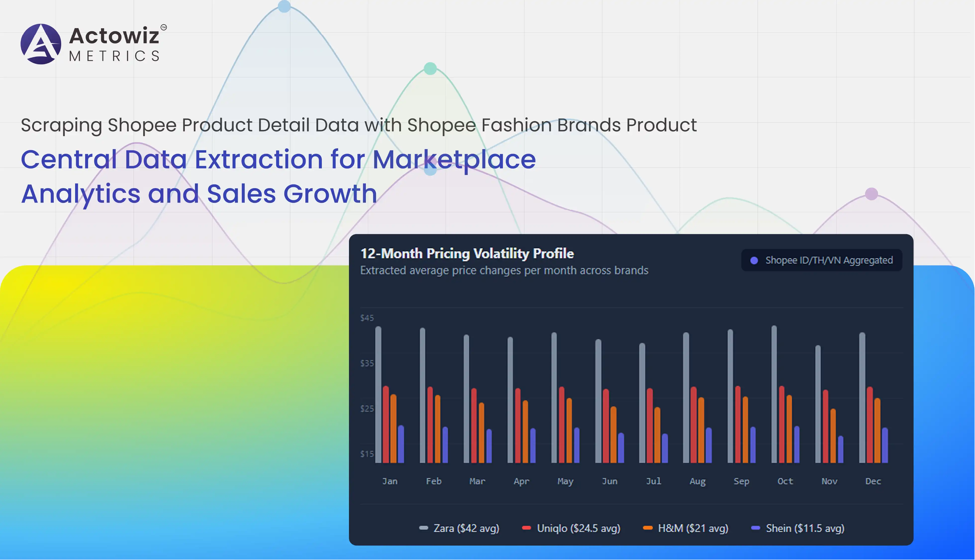Click the gray Zara legend swatch

tap(424, 528)
